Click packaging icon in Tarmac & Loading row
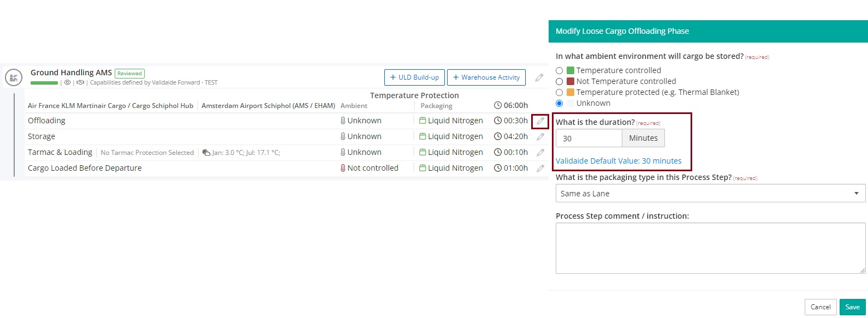The image size is (868, 318). 423,152
